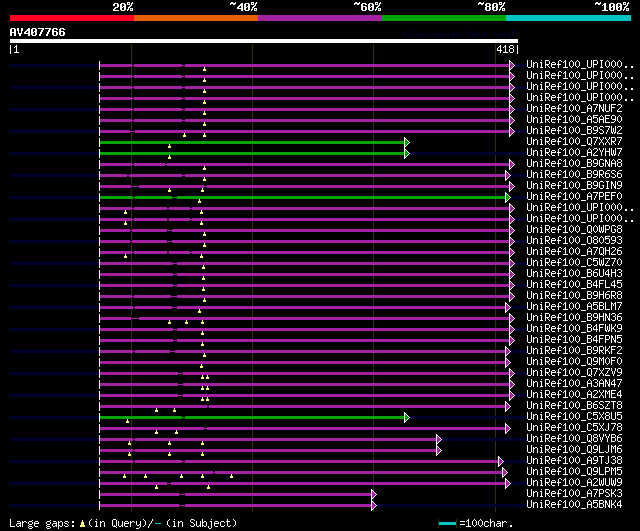Image resolution: width=640 pixels, height=531 pixels.
Task: Select the UniRef100_Q0WPG8 label
Action: pyautogui.click(x=574, y=230)
